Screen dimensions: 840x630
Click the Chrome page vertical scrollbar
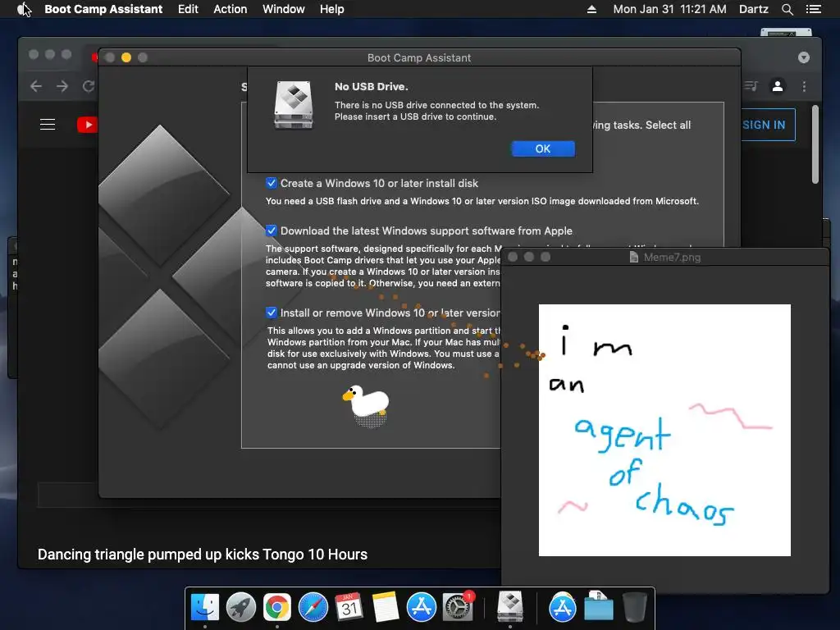point(815,144)
